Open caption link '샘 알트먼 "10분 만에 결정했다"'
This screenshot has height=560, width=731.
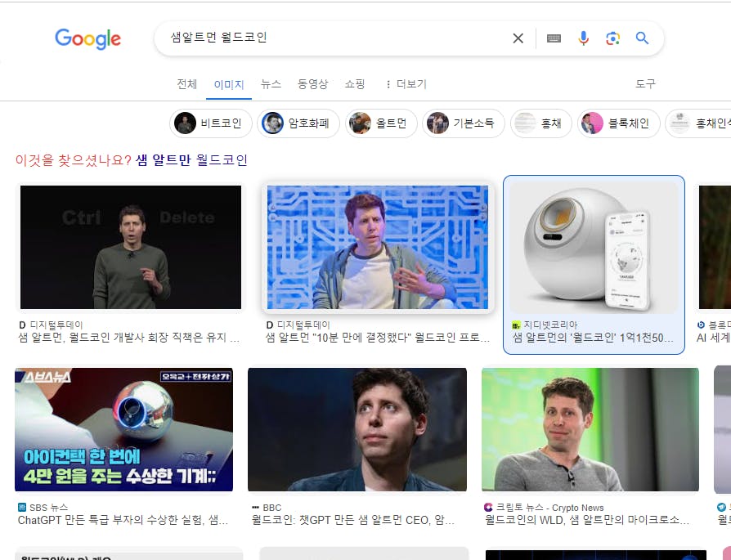pyautogui.click(x=378, y=338)
